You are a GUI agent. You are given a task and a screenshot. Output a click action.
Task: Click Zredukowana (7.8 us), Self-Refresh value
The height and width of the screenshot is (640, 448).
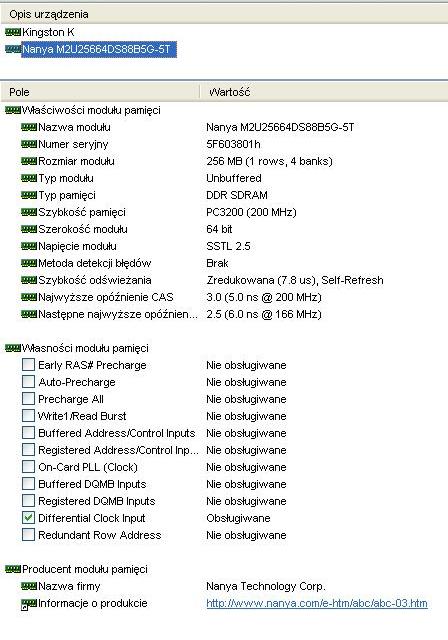295,280
